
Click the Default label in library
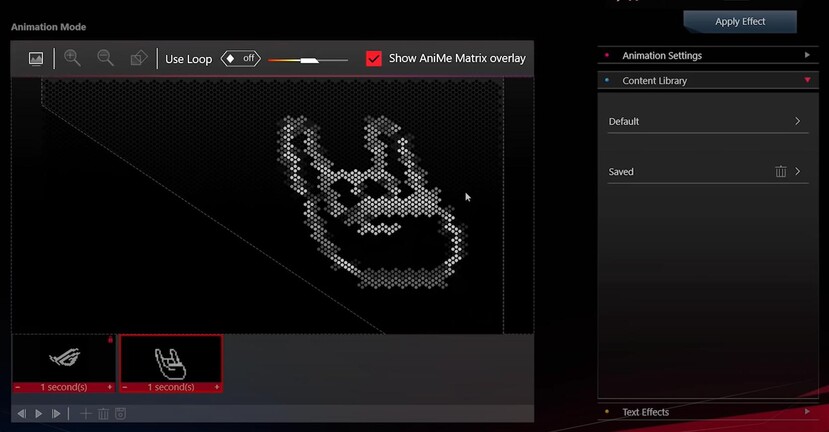pos(624,122)
